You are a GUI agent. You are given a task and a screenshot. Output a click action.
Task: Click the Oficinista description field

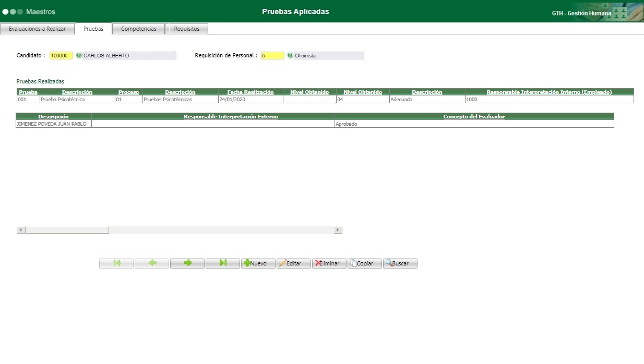(x=329, y=55)
